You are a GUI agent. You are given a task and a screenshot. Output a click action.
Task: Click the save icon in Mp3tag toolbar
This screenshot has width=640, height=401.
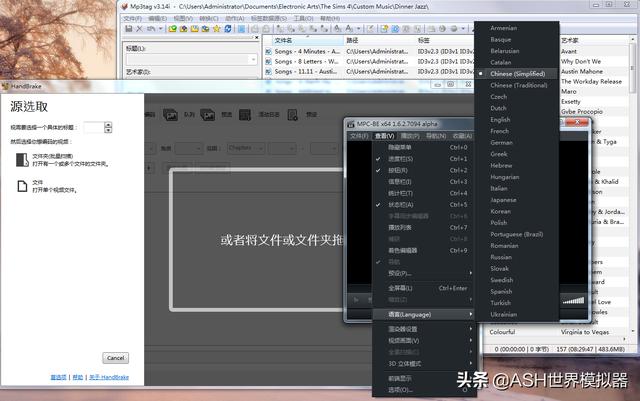click(x=127, y=29)
